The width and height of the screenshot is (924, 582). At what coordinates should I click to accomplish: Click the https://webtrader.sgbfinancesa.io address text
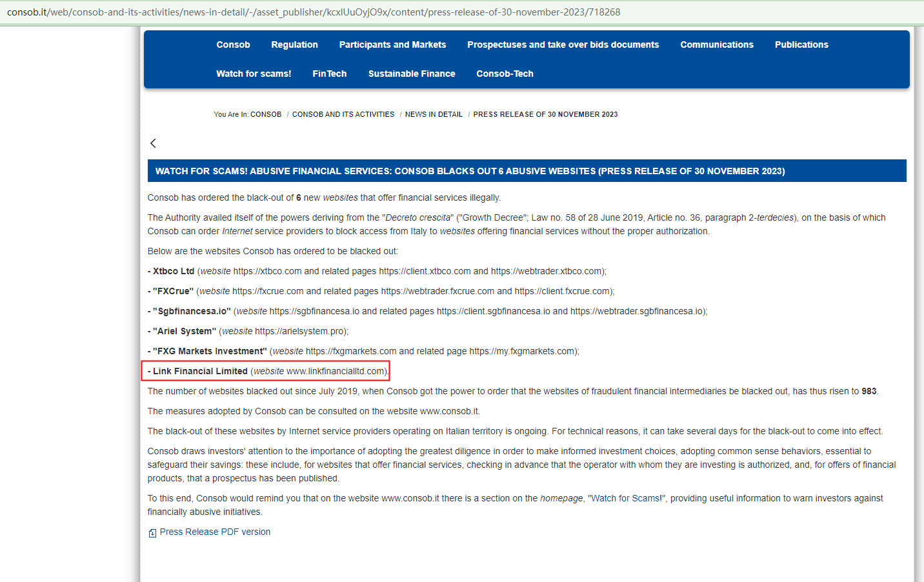[637, 311]
